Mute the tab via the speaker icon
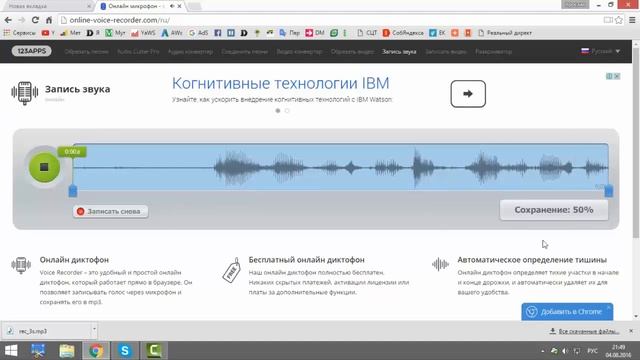640x360 pixels. tap(172, 6)
